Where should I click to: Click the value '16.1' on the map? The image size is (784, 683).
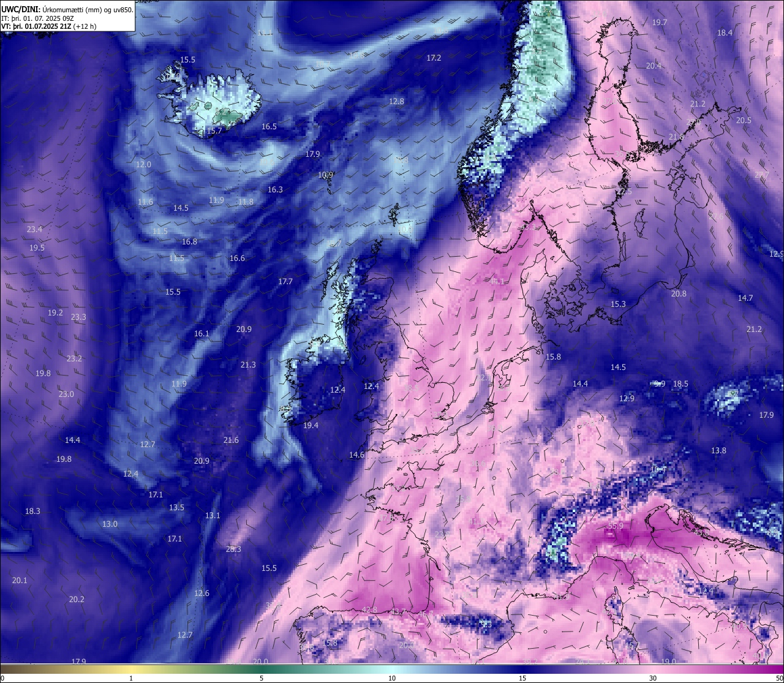pyautogui.click(x=202, y=333)
